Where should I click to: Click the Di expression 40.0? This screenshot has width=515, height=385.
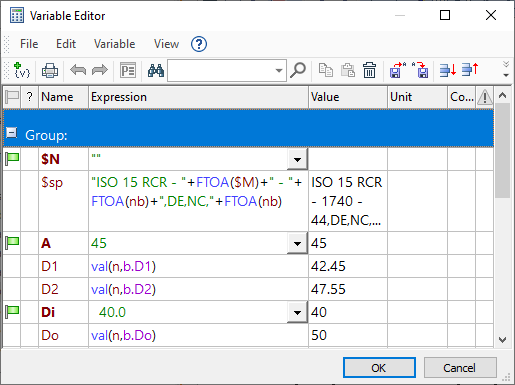click(112, 312)
